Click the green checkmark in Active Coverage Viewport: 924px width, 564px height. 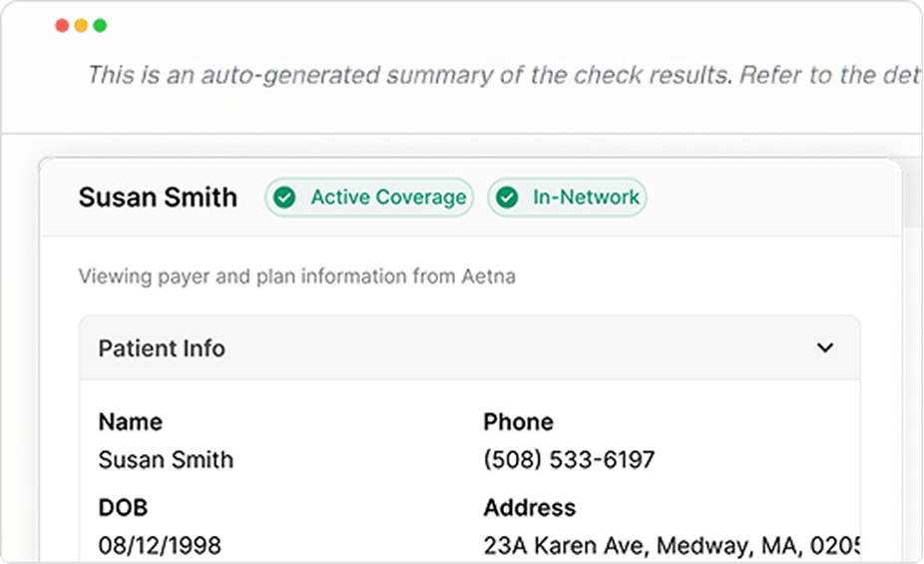(284, 198)
